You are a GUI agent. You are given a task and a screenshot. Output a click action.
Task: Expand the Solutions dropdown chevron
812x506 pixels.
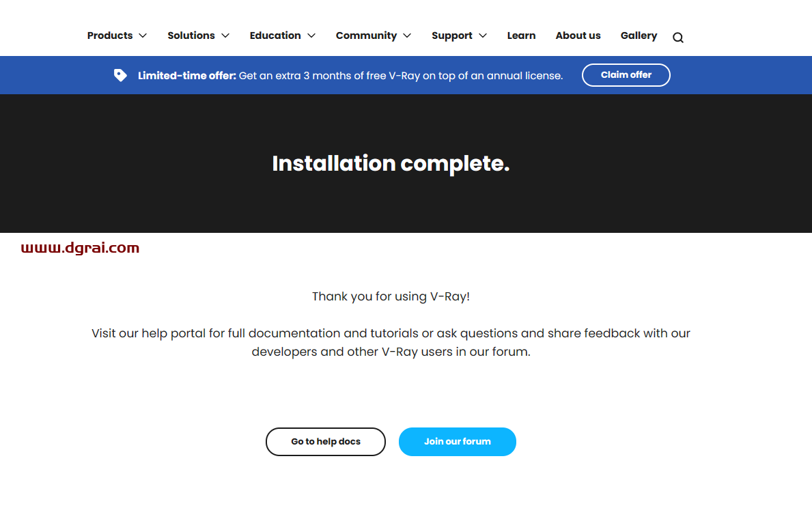pyautogui.click(x=225, y=36)
